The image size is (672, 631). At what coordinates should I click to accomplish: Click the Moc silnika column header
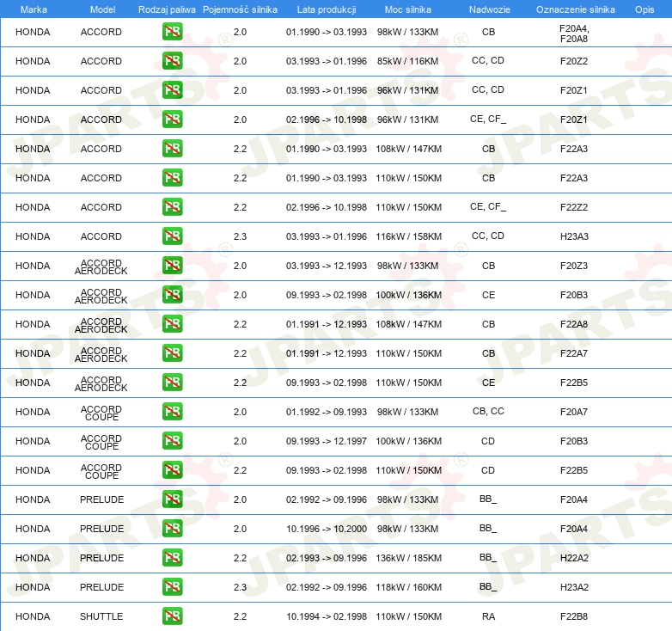click(x=407, y=9)
